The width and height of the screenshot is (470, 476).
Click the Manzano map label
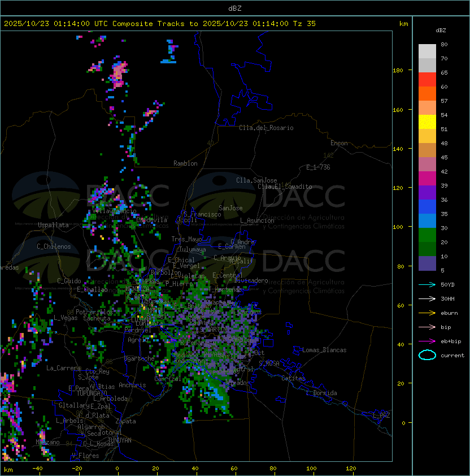click(47, 442)
